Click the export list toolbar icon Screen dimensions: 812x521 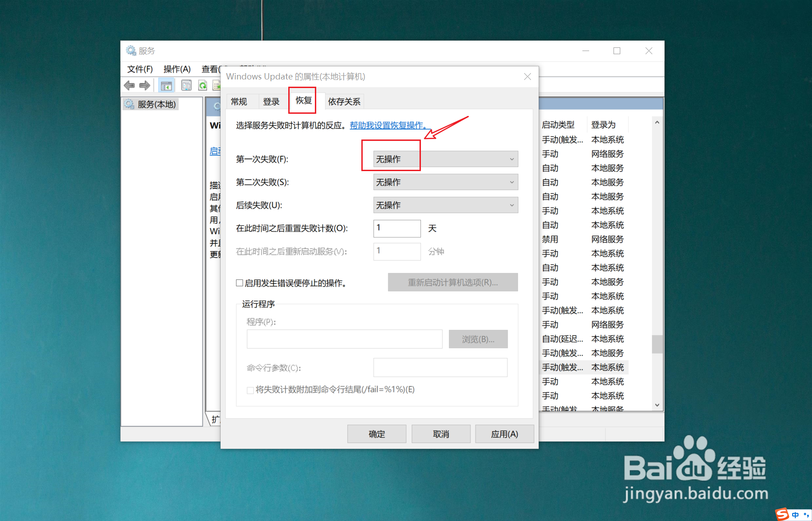coord(218,85)
